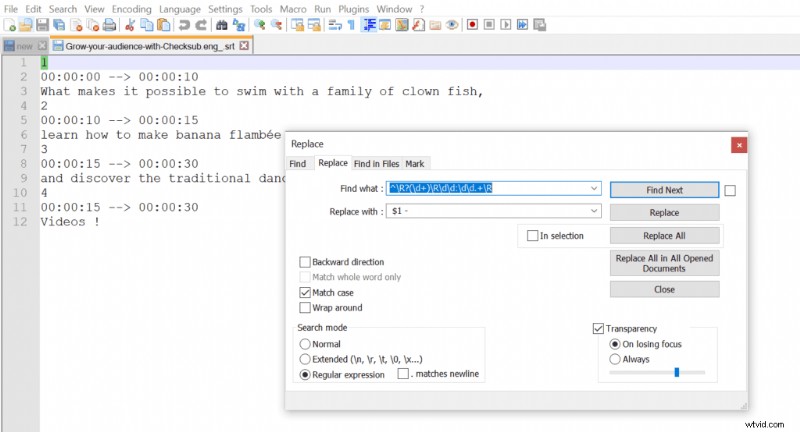Select the Always transparency radio button

615,359
